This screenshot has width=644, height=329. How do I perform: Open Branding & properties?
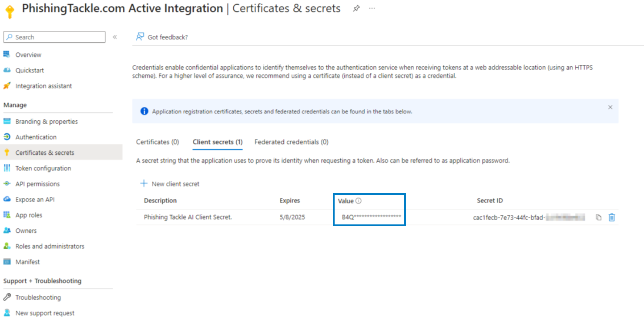pyautogui.click(x=47, y=121)
